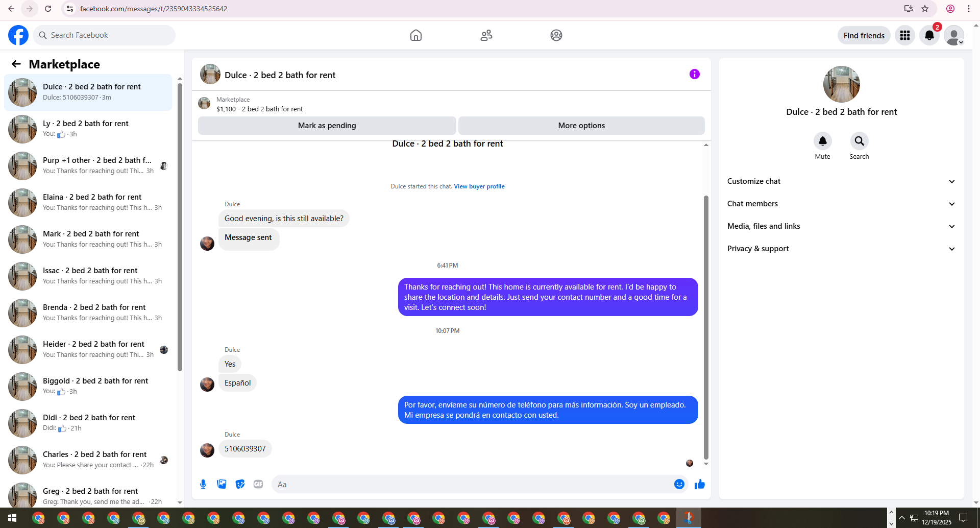Open the Didi conversation

point(88,423)
